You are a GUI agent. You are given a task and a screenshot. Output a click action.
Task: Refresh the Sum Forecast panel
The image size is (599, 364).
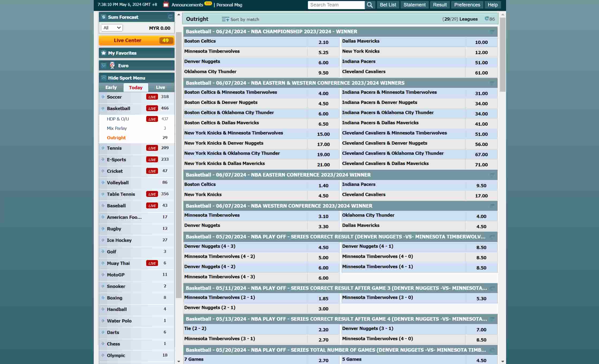(170, 17)
